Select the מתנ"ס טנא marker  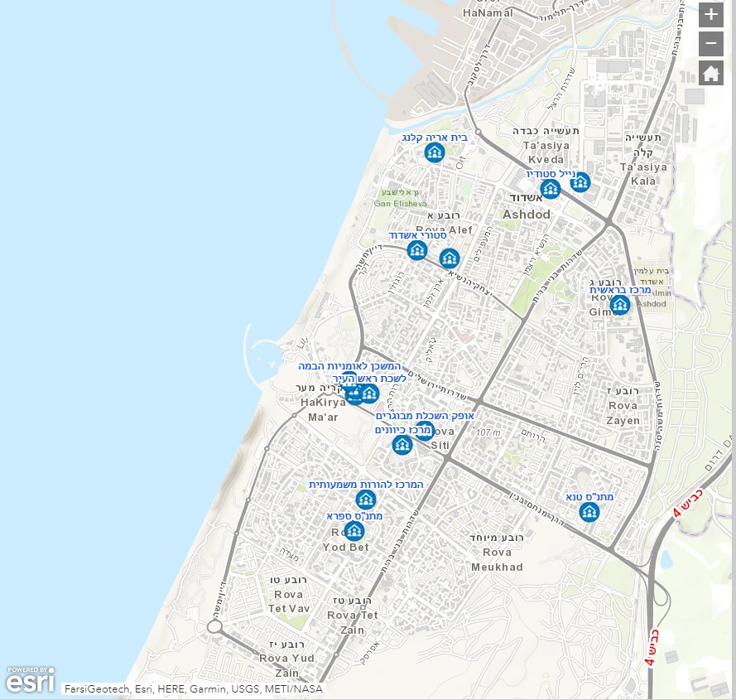(x=589, y=512)
